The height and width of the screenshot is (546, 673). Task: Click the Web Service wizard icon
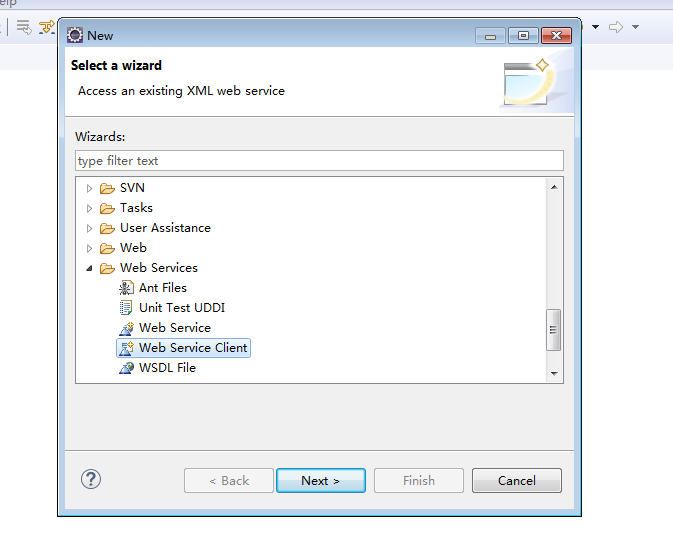tap(126, 328)
